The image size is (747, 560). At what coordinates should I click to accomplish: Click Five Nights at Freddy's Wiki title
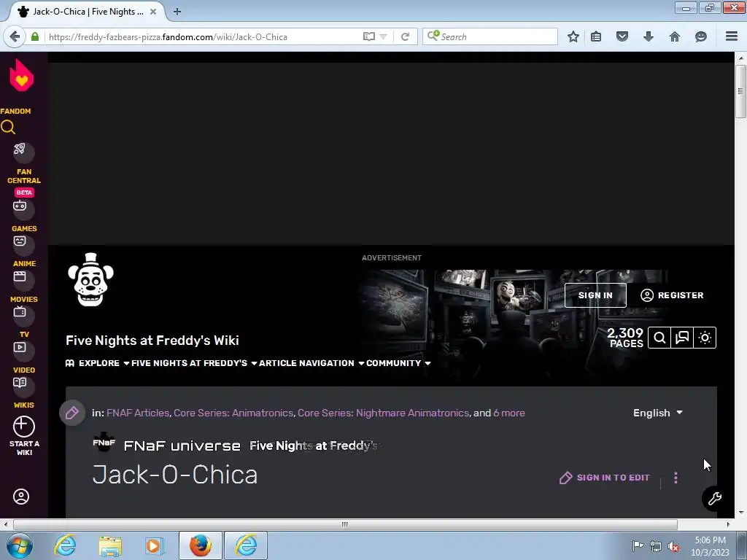tap(152, 341)
